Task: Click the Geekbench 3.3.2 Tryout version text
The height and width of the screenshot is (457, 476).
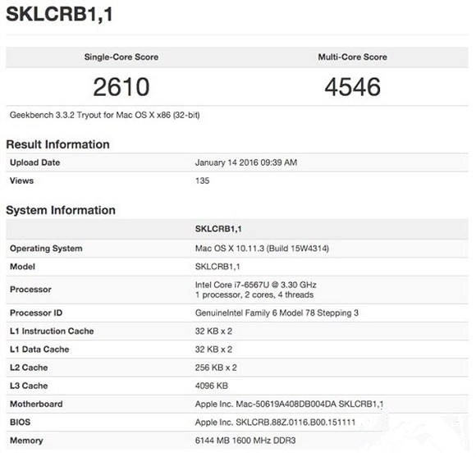Action: [x=105, y=116]
